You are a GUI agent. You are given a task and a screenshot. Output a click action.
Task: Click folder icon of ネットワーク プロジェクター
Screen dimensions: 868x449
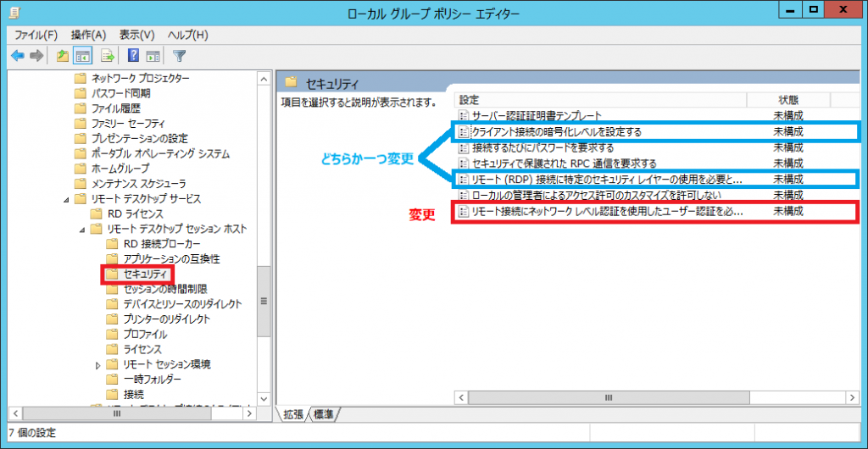(x=81, y=78)
